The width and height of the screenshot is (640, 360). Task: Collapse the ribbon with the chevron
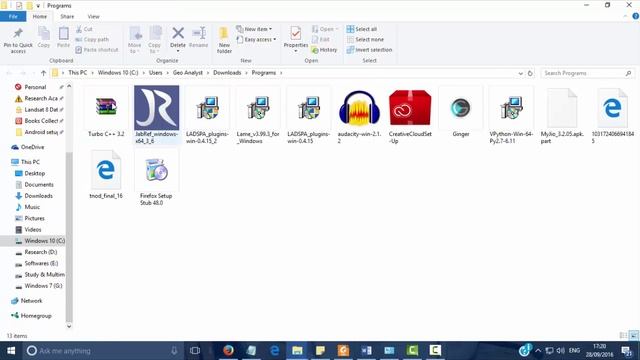pyautogui.click(x=625, y=16)
